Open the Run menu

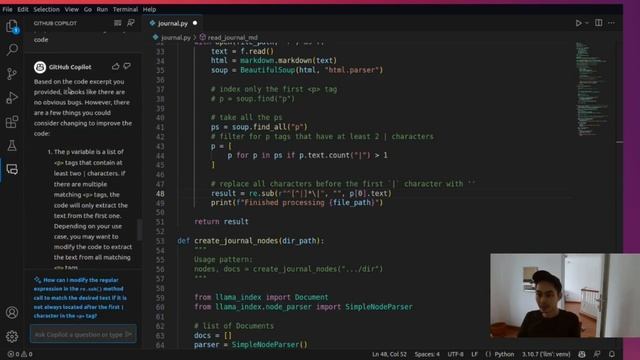(x=102, y=9)
